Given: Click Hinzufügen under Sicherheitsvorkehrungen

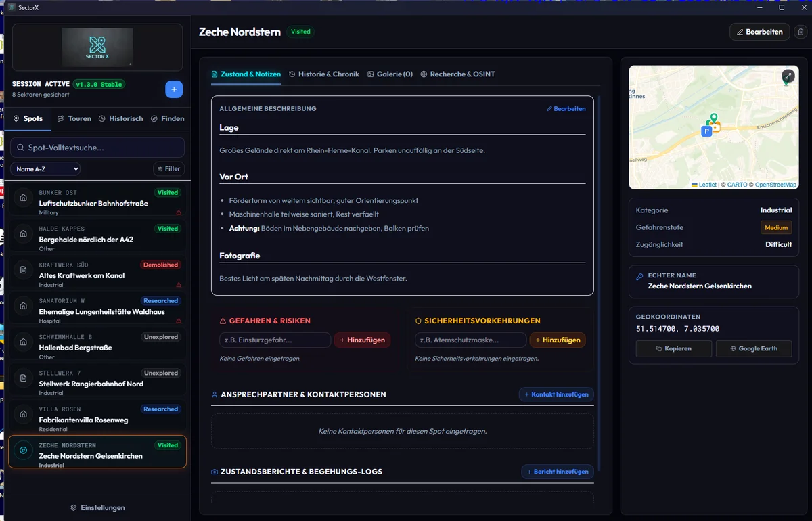Looking at the screenshot, I should pos(558,340).
